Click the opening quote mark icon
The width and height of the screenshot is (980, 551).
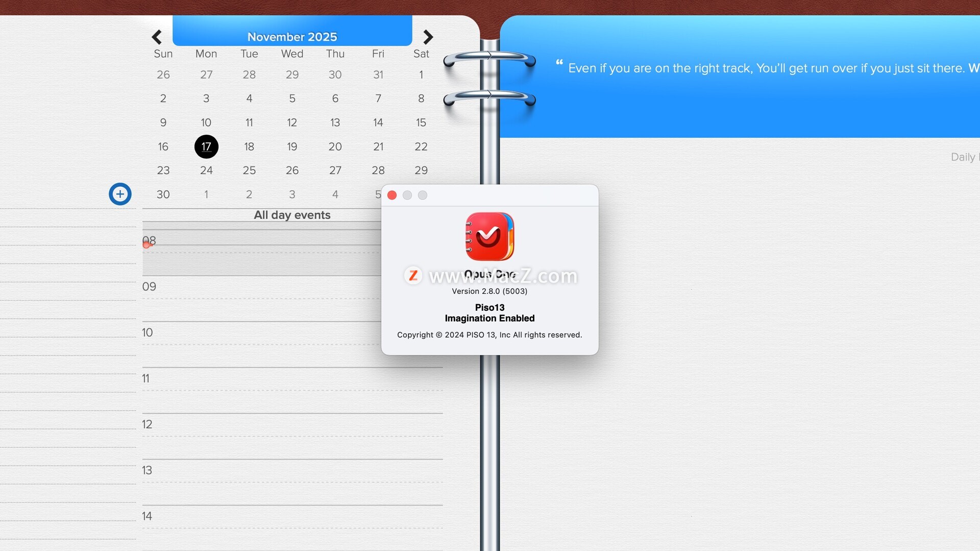(x=559, y=63)
